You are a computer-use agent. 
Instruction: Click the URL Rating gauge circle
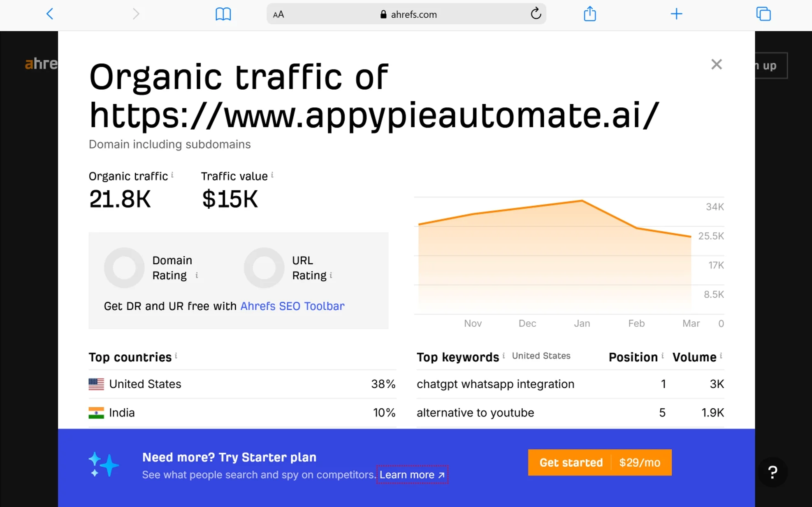[x=264, y=268]
